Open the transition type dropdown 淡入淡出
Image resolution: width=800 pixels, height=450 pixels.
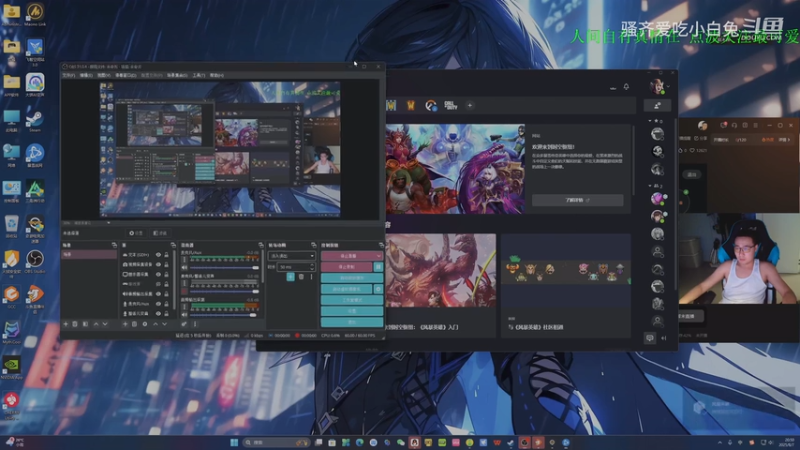291,256
